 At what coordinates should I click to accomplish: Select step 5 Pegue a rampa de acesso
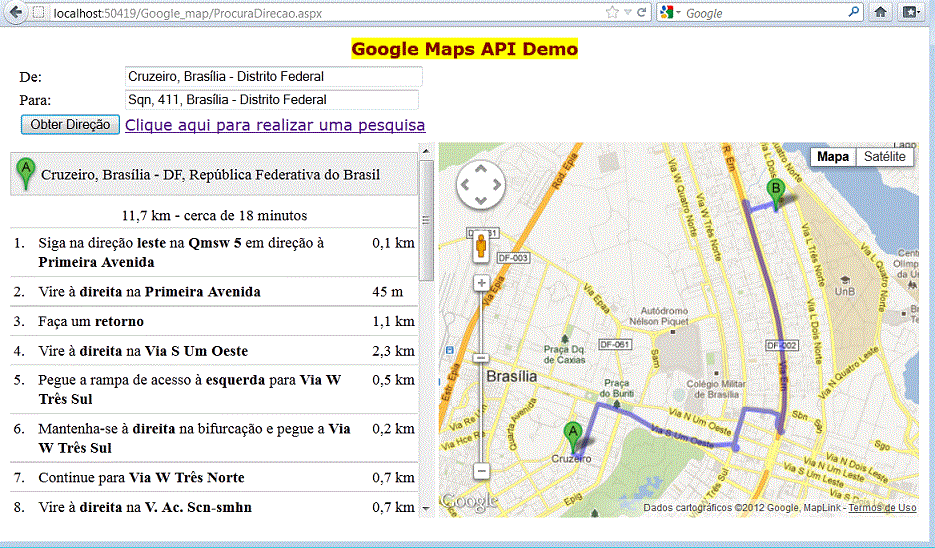(x=214, y=389)
